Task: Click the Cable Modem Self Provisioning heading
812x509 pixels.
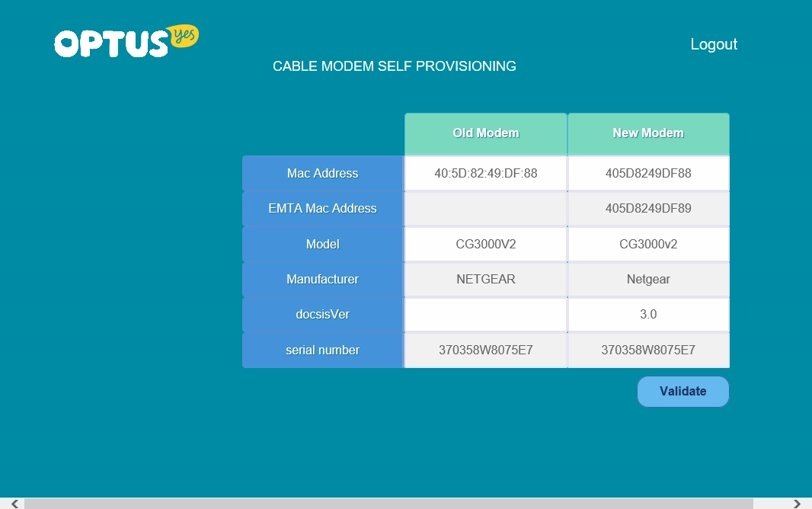Action: pos(395,66)
